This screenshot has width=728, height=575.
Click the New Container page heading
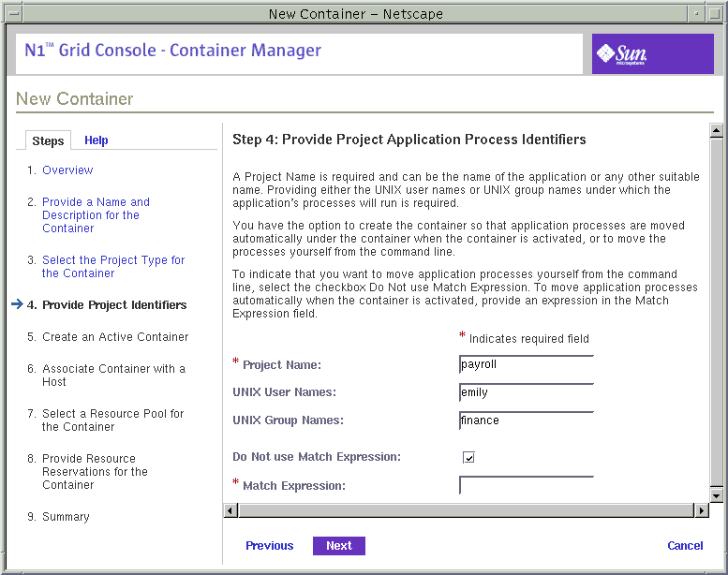[x=74, y=99]
